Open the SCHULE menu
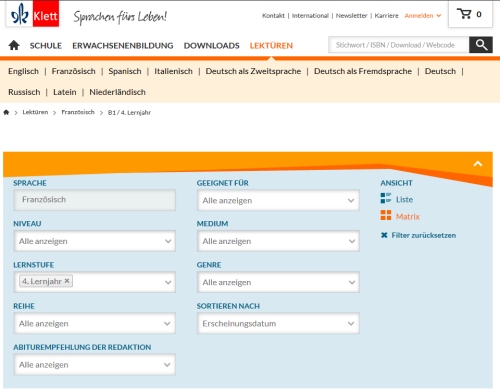This screenshot has width=500, height=391. [x=46, y=45]
